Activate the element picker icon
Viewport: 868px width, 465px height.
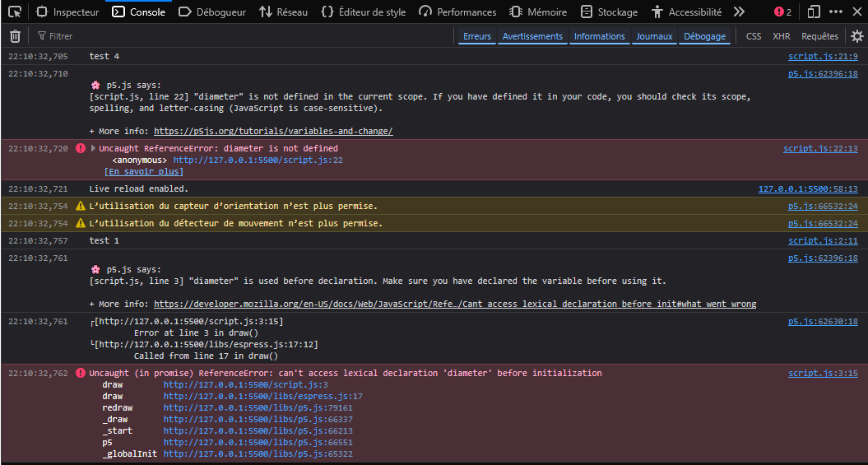click(15, 12)
